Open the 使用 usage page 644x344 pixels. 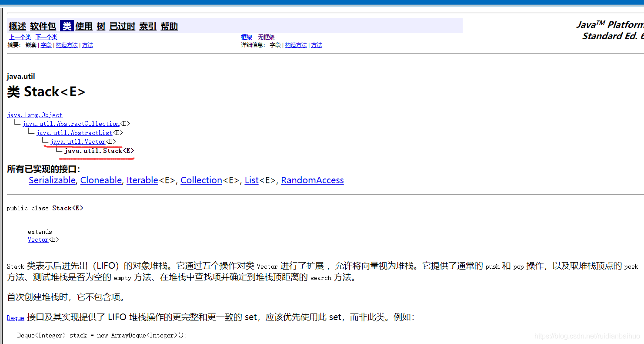(x=84, y=26)
